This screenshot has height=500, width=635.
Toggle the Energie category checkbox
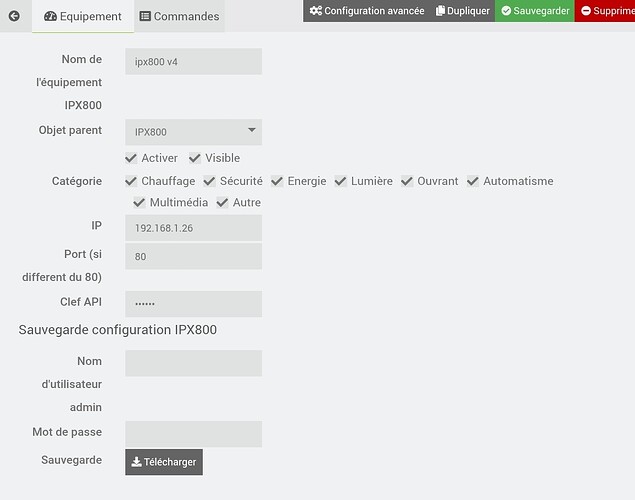click(277, 181)
